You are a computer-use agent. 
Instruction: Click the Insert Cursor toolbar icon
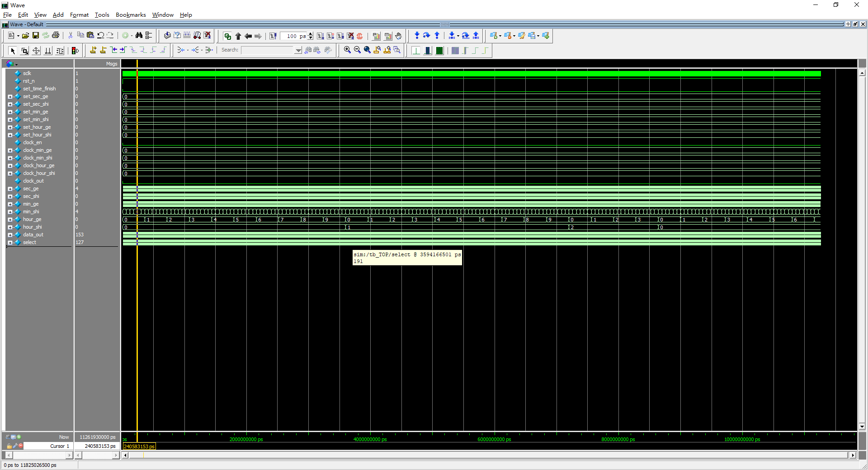[x=93, y=50]
